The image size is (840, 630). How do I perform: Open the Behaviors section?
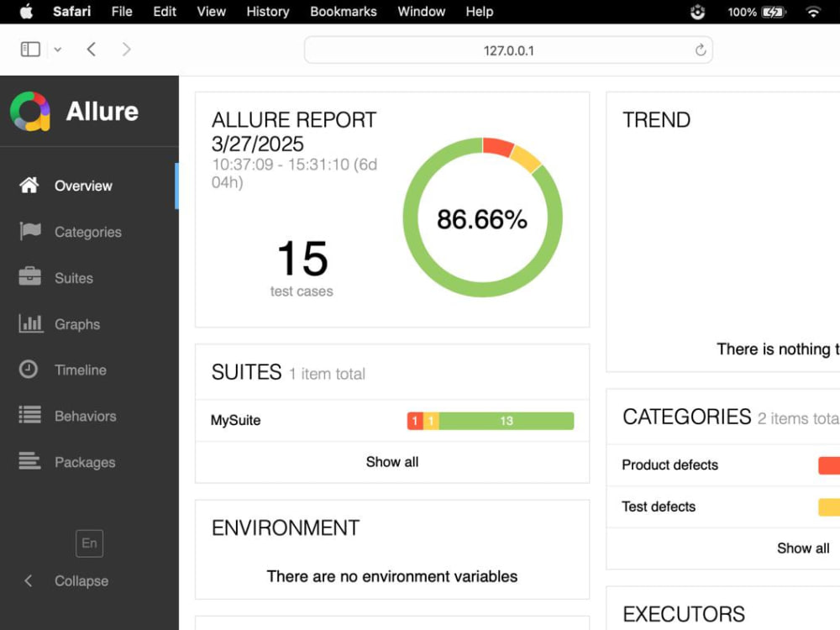(x=85, y=417)
